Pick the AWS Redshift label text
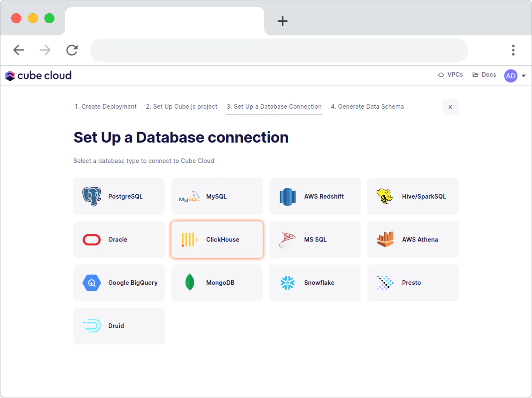 (x=324, y=196)
